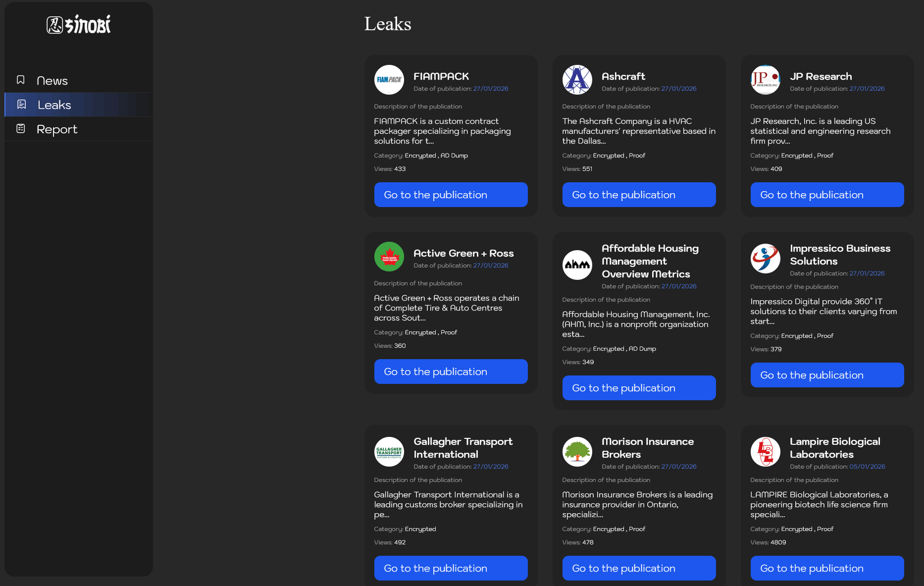Go to Lampire Biological Laboratories publication
This screenshot has height=586, width=924.
coord(827,568)
